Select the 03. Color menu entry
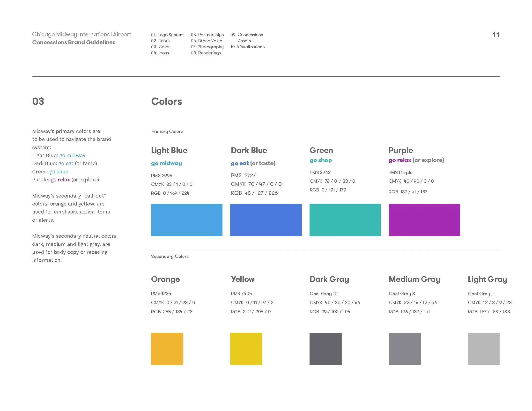 pyautogui.click(x=160, y=47)
